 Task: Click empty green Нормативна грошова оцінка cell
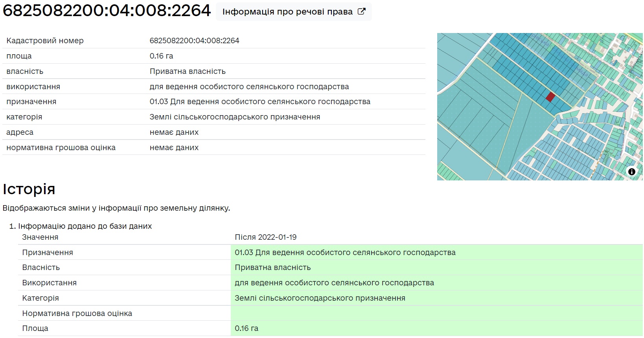coord(436,313)
